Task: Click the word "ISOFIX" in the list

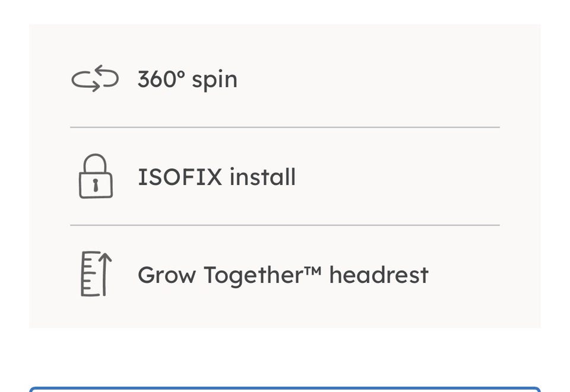Action: pos(180,177)
